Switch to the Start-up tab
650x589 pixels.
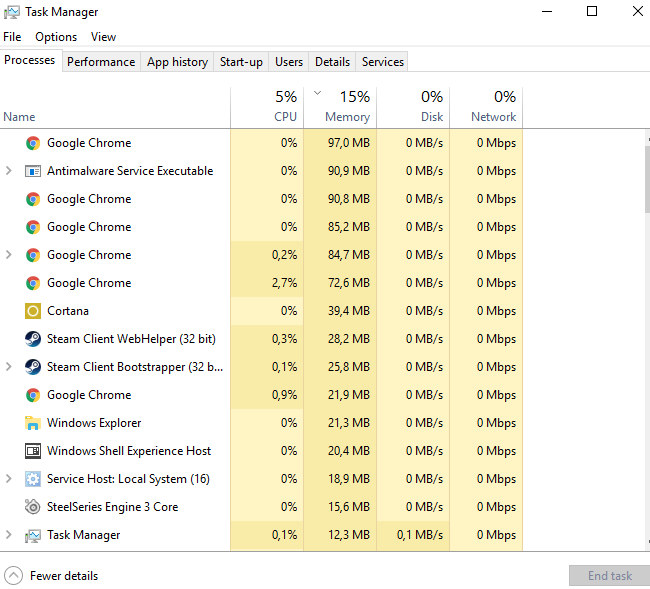tap(241, 62)
